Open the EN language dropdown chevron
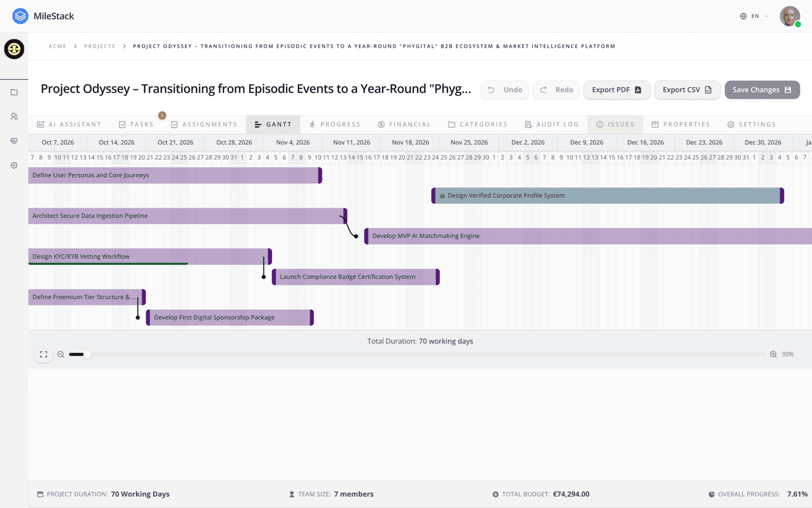 766,16
